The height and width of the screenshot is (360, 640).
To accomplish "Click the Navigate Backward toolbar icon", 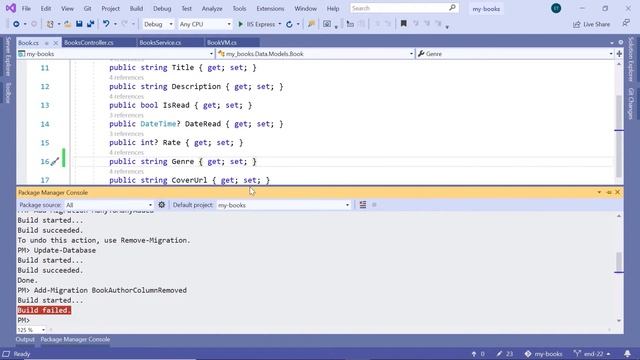I will (x=16, y=24).
